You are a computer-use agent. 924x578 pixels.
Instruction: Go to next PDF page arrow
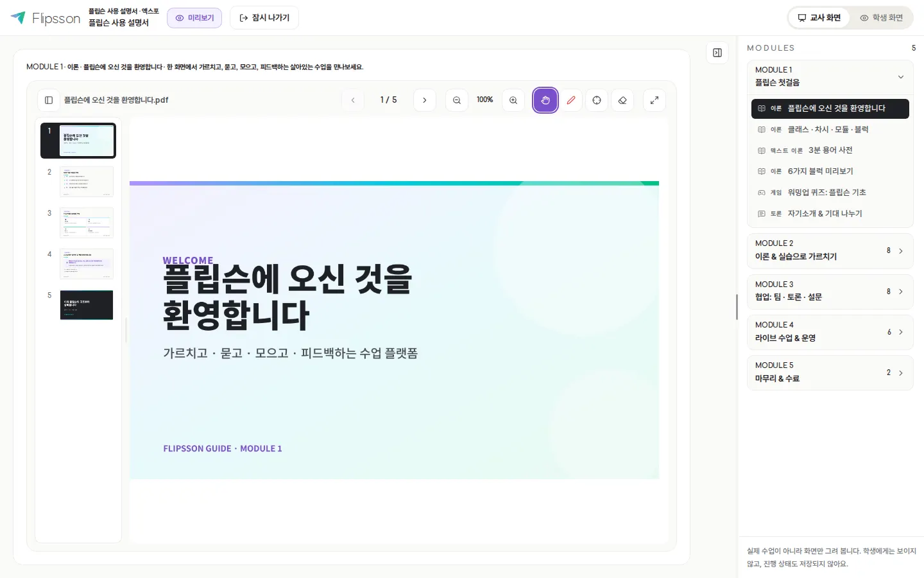pos(425,100)
